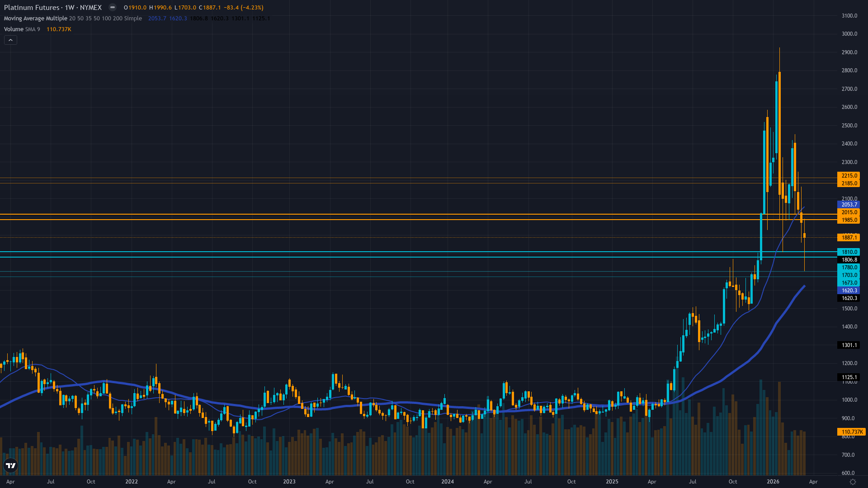Click the 2700.0 price scale tick
The height and width of the screenshot is (488, 868).
pyautogui.click(x=849, y=89)
